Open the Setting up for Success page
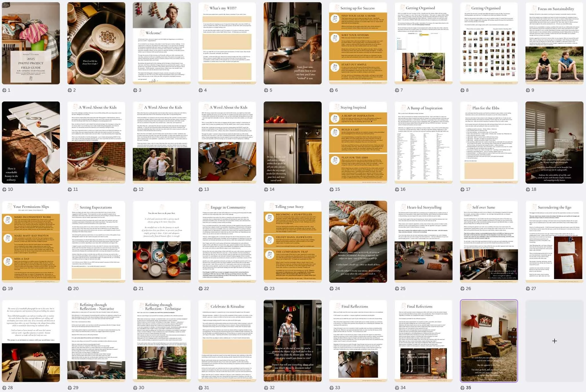 [358, 43]
